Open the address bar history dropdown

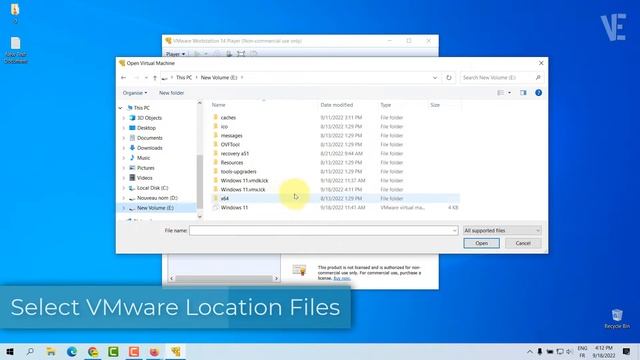(x=435, y=78)
